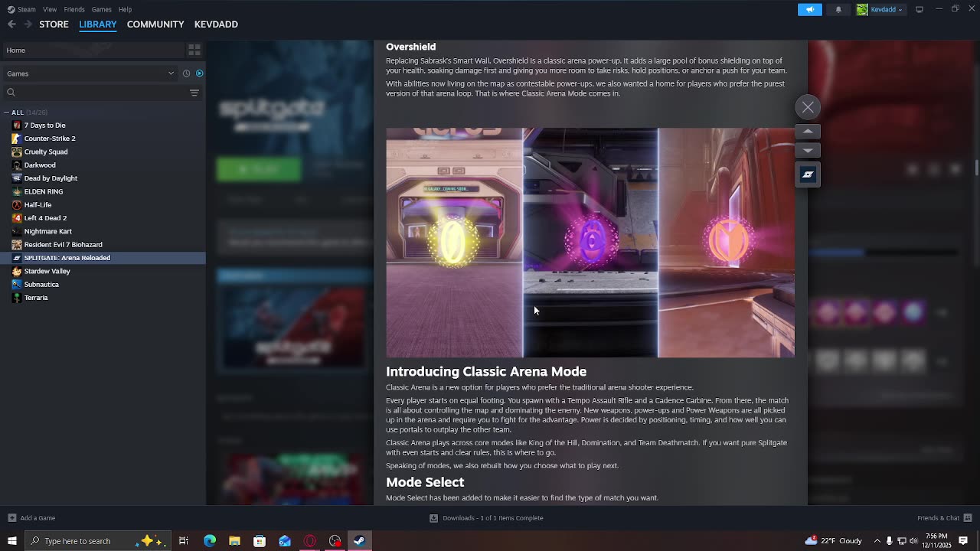Open the Games menu
This screenshot has height=551, width=980.
(102, 9)
